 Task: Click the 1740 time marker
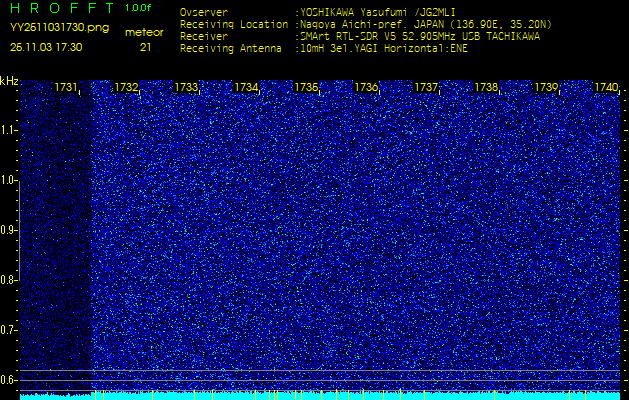point(606,87)
